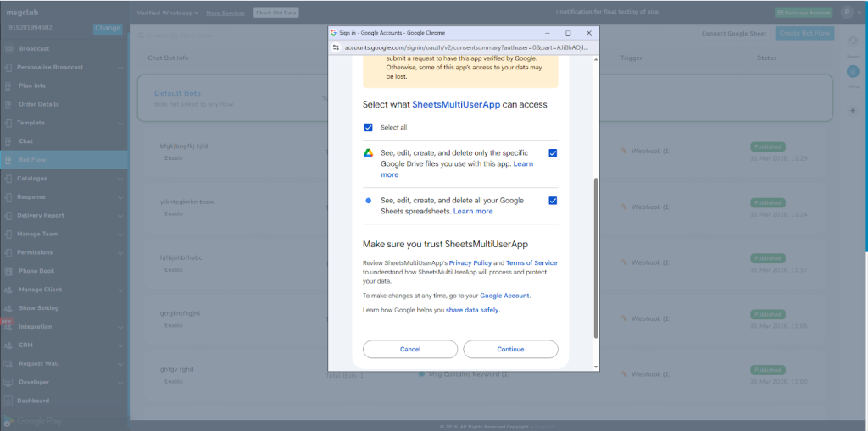
Task: Uncheck the Google Drive files access checkbox
Action: tap(553, 153)
